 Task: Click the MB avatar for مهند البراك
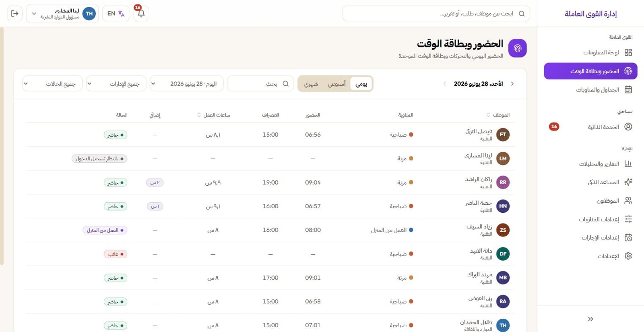(x=503, y=278)
